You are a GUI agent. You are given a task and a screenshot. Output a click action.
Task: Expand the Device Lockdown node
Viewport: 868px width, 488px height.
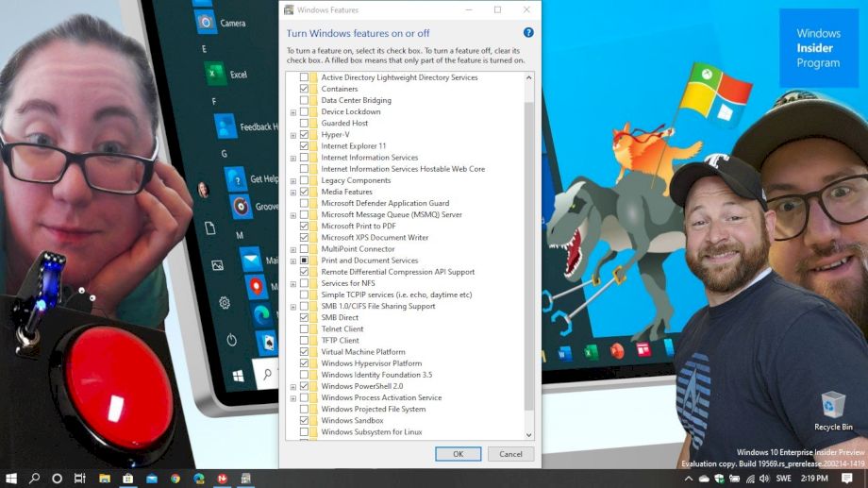coord(292,112)
